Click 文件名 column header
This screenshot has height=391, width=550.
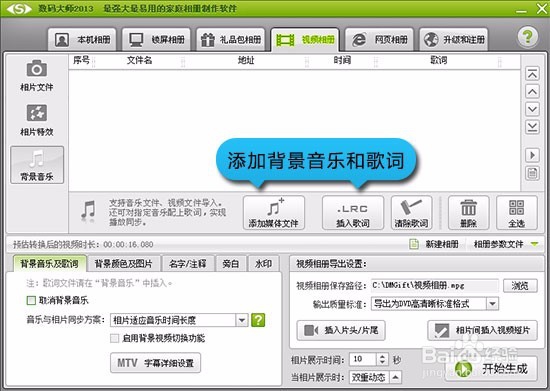point(139,61)
